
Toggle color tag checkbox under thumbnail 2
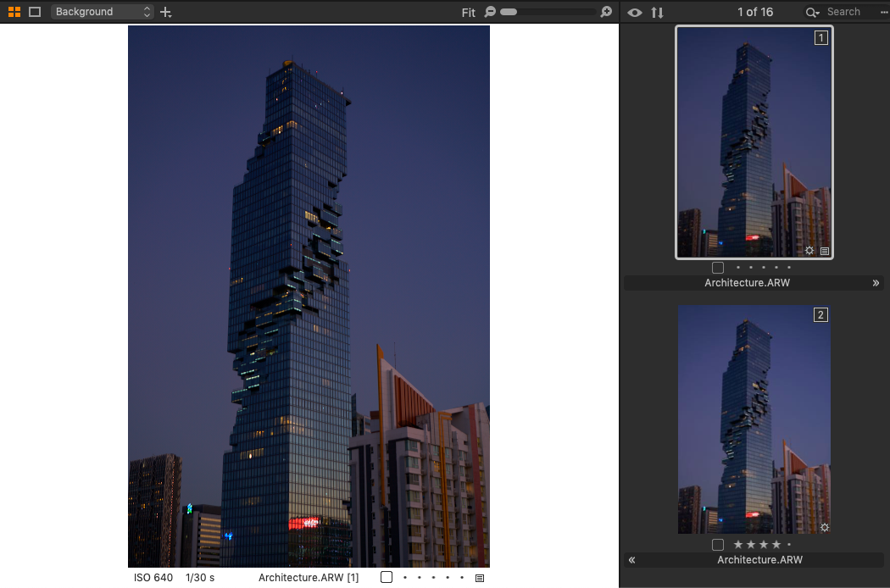click(x=718, y=545)
